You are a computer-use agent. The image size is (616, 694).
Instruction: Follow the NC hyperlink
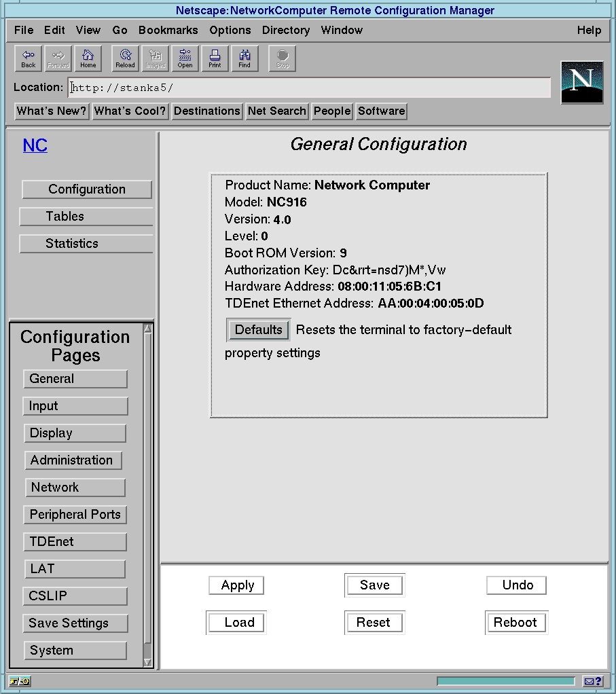[x=35, y=145]
